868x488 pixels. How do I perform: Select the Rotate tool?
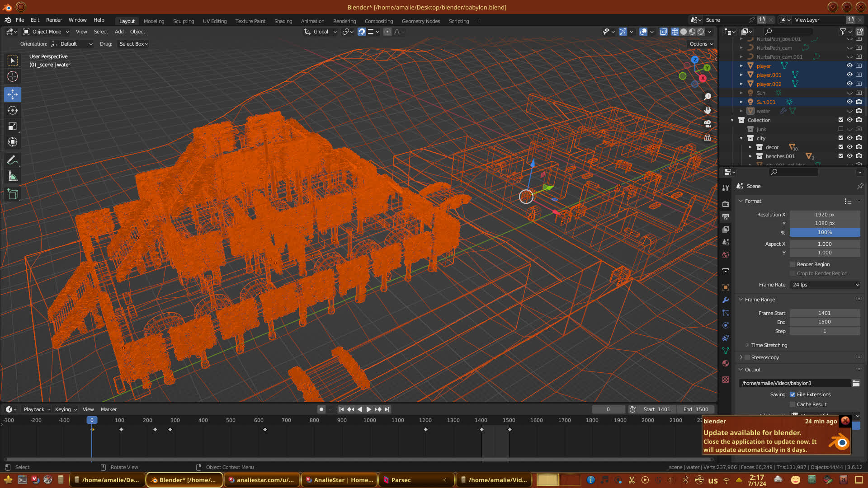13,110
